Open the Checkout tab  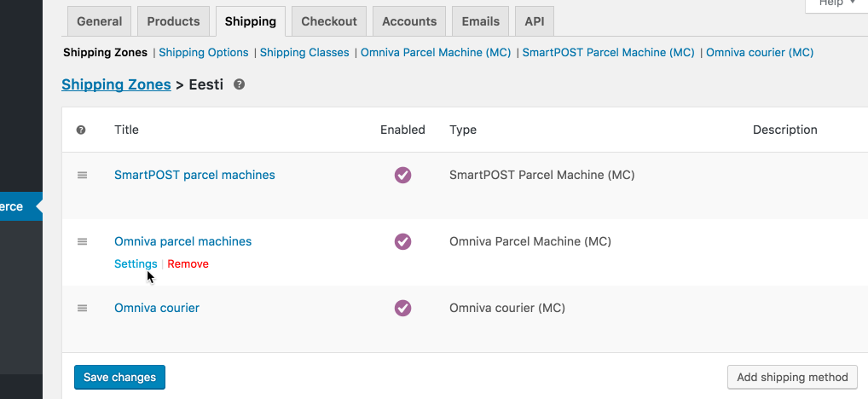pyautogui.click(x=329, y=21)
